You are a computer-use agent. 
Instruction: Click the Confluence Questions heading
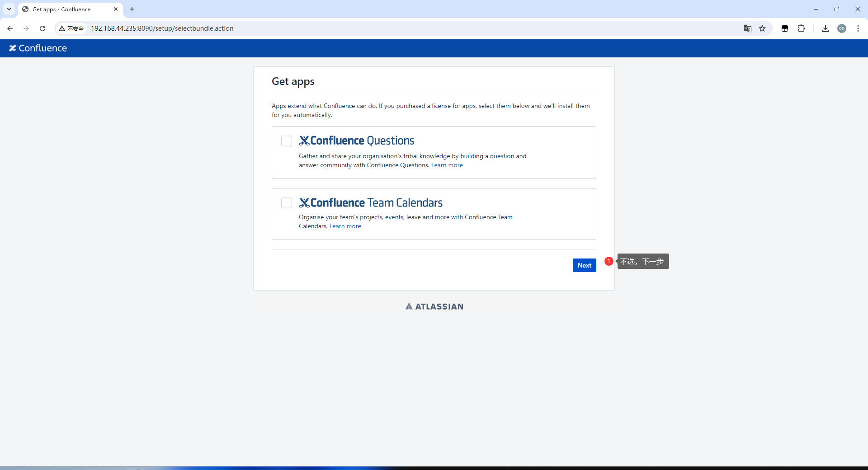click(x=357, y=141)
